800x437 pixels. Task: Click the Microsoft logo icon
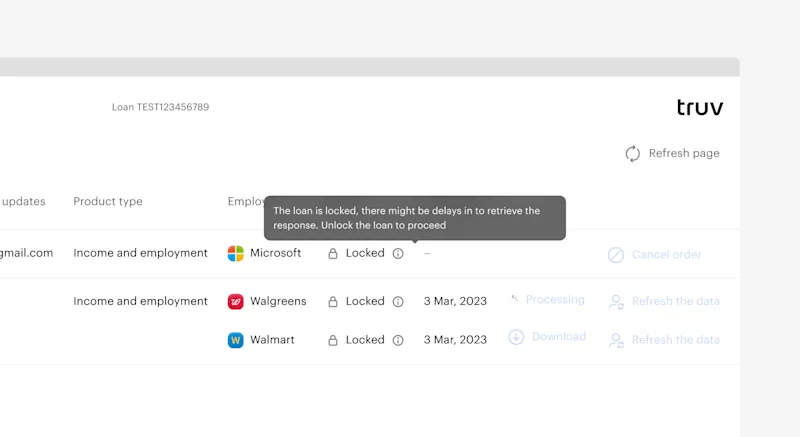coord(235,253)
